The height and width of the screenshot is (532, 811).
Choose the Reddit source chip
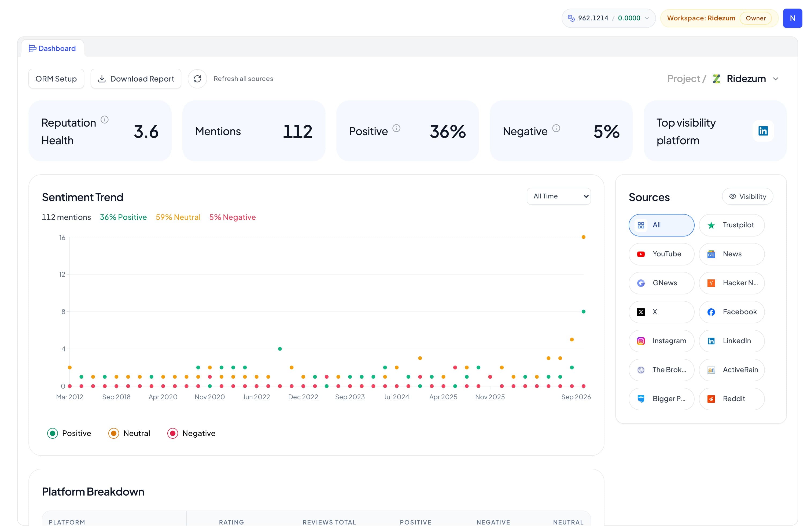coord(732,399)
